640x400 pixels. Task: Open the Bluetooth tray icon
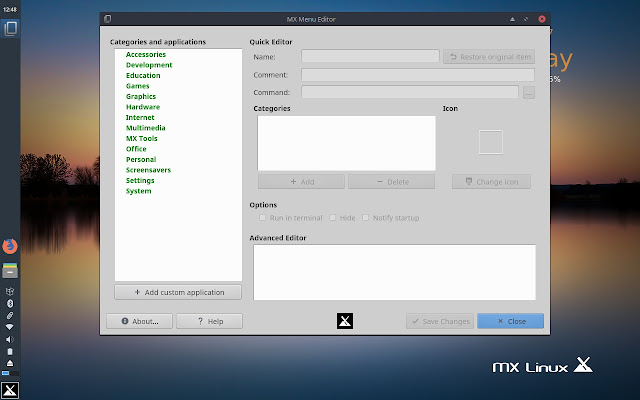pos(10,303)
